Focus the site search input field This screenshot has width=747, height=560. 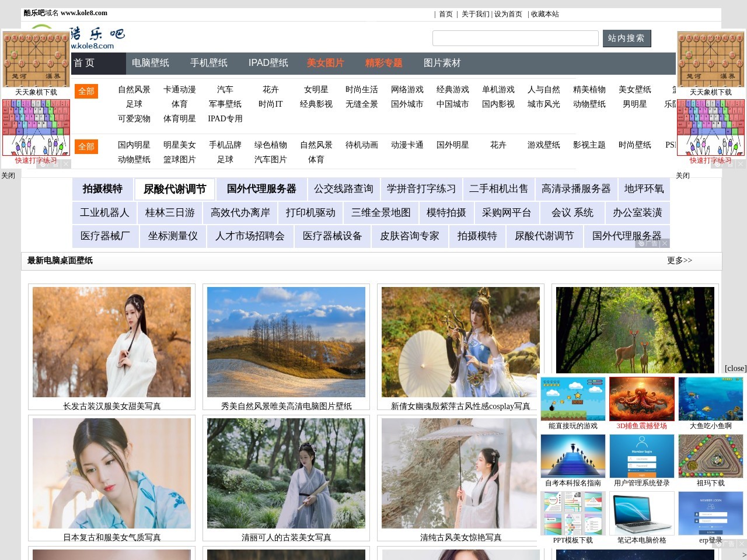515,38
